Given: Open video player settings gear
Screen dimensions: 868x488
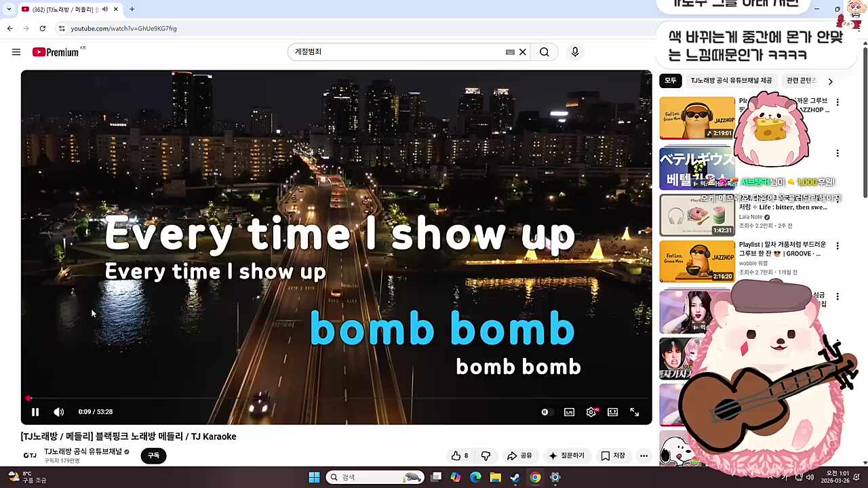Looking at the screenshot, I should click(591, 412).
